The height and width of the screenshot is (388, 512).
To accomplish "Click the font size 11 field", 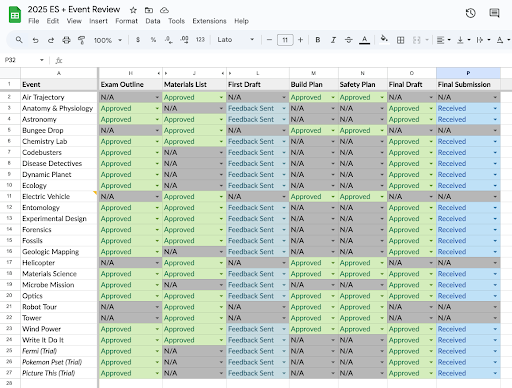I will tap(285, 40).
